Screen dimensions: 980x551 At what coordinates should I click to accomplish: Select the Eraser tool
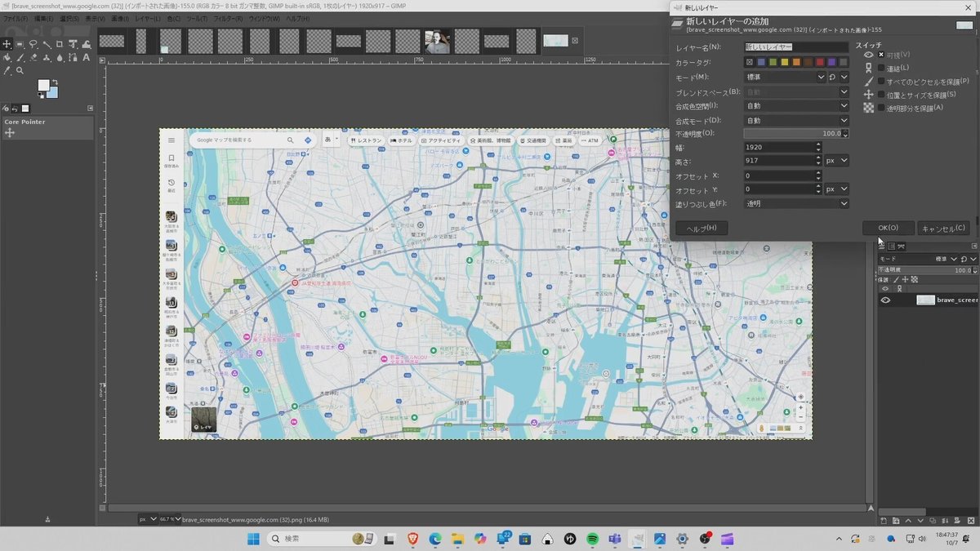tap(33, 58)
